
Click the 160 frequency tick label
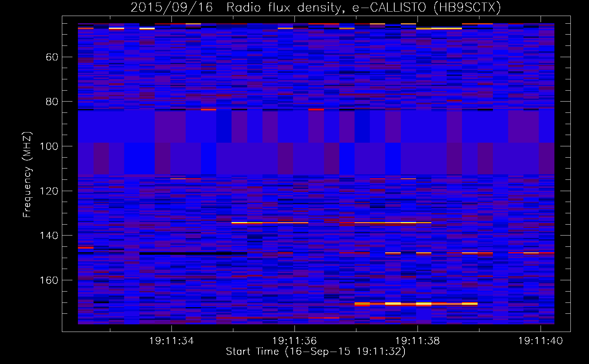49,280
